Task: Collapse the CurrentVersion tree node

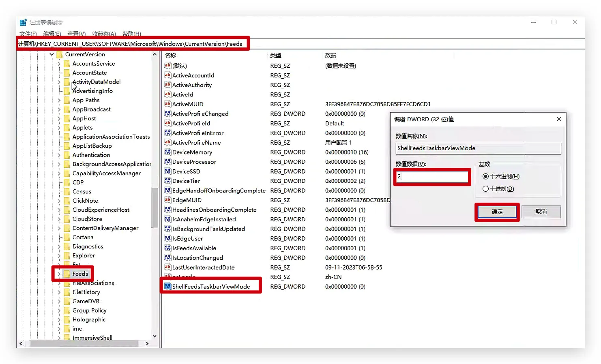Action: pos(52,54)
